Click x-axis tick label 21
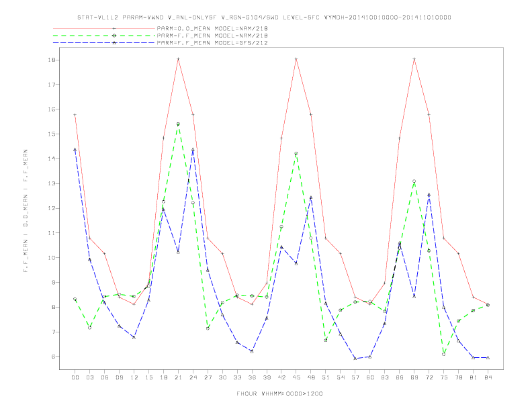This screenshot has width=532, height=411. pos(178,377)
